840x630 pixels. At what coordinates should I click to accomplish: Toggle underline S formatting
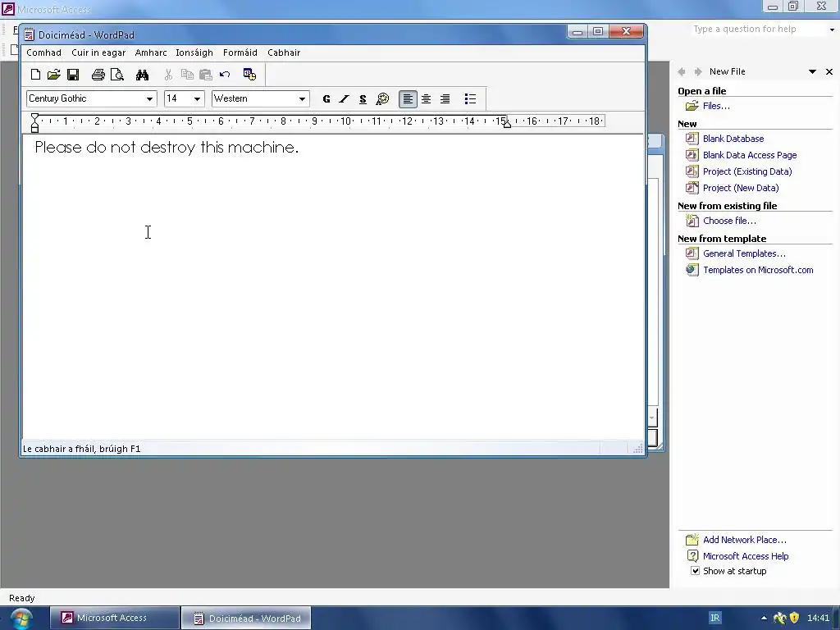coord(363,98)
